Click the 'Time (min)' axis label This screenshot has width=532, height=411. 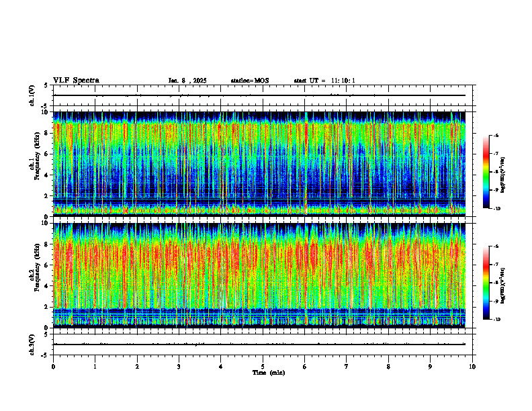tap(269, 373)
